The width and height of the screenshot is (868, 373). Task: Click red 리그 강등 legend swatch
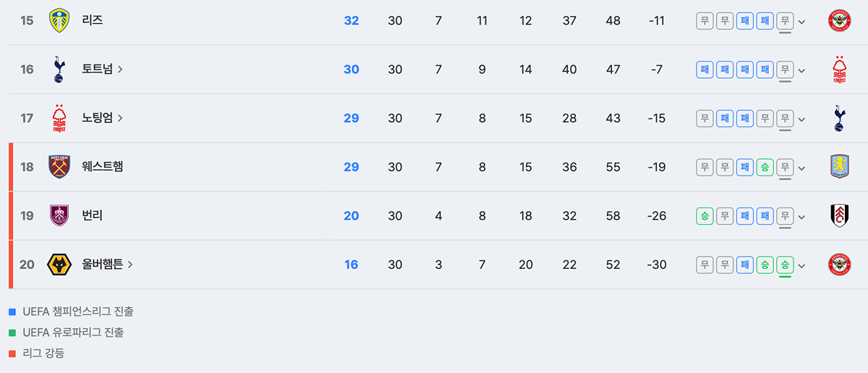[x=12, y=353]
